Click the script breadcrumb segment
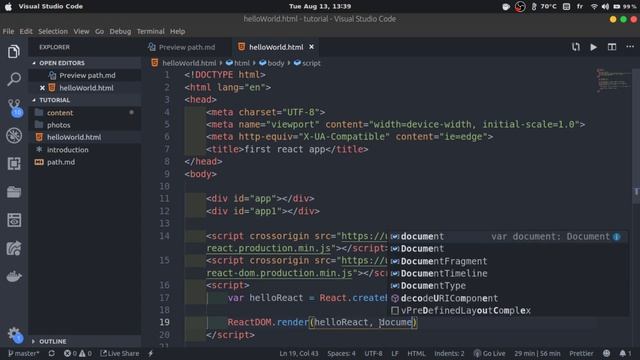This screenshot has height=360, width=640. [x=307, y=63]
